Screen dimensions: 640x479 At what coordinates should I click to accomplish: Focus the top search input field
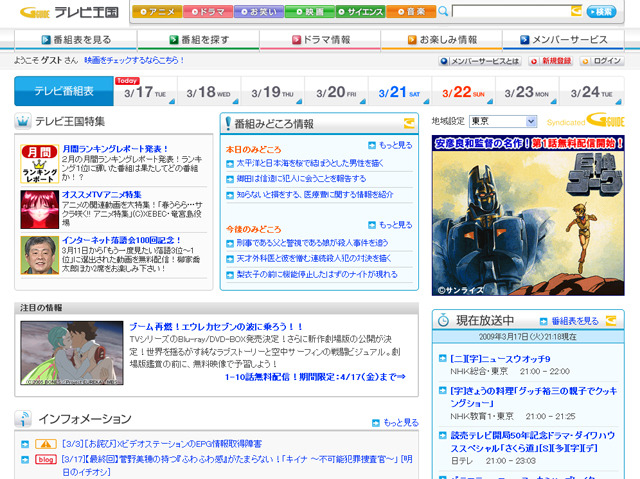click(511, 11)
